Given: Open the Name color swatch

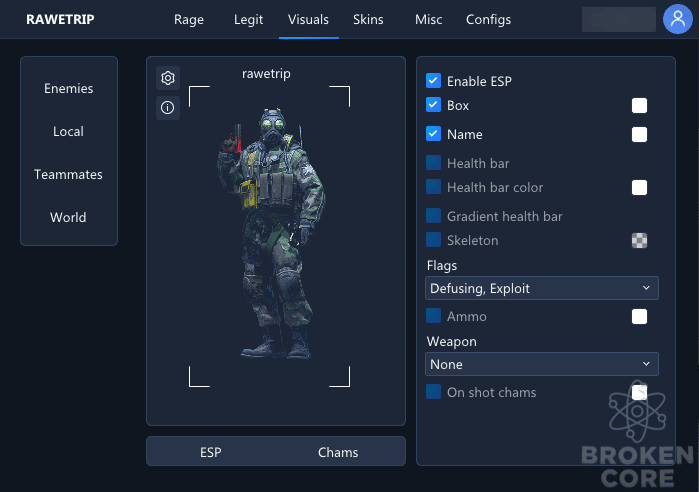Looking at the screenshot, I should [x=639, y=135].
